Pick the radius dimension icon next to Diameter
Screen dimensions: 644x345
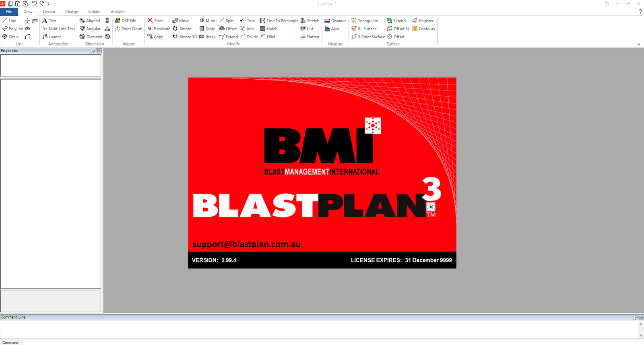(x=107, y=37)
